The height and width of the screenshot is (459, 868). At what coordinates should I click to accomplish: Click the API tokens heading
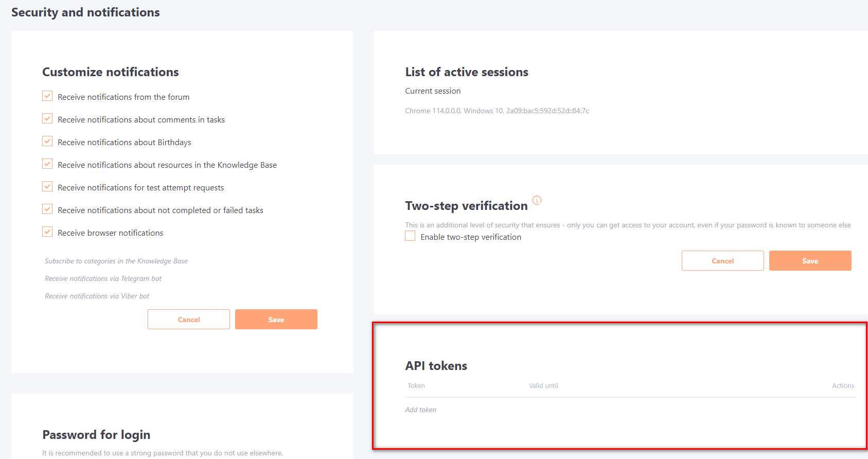click(x=436, y=366)
